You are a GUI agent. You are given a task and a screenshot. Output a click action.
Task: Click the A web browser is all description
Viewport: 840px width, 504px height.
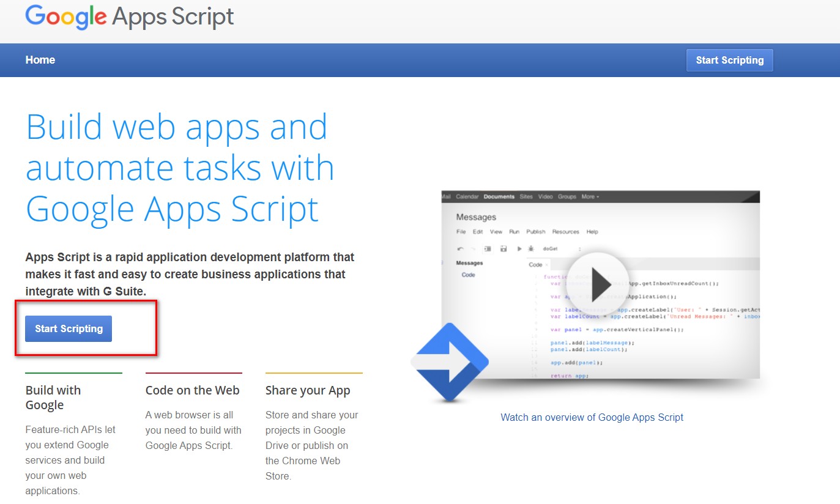tap(193, 430)
